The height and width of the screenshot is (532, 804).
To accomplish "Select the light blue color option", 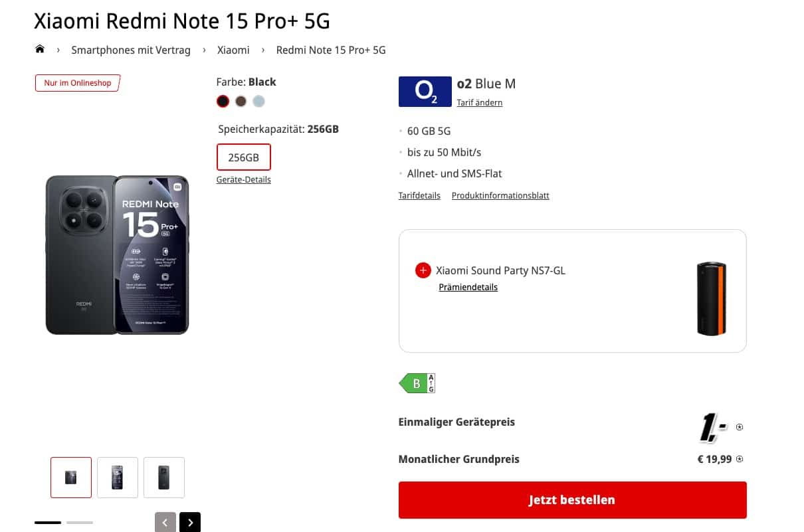I will [258, 101].
